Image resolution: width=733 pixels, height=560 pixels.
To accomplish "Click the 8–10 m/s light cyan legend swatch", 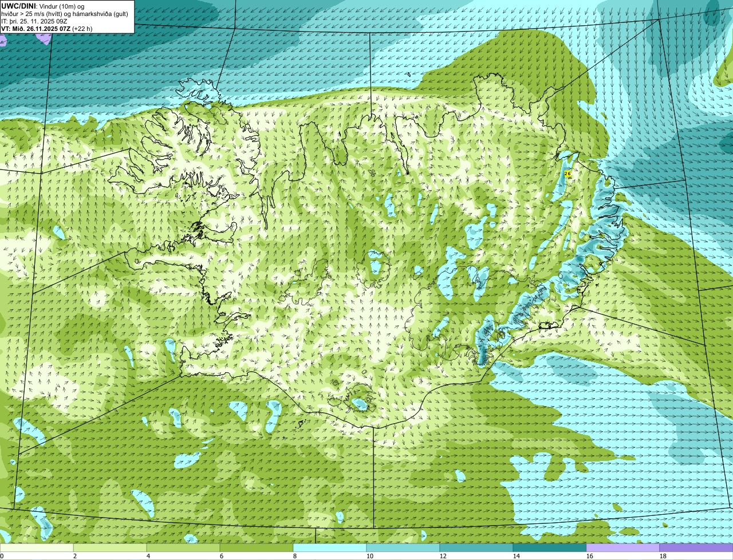I will coord(330,548).
